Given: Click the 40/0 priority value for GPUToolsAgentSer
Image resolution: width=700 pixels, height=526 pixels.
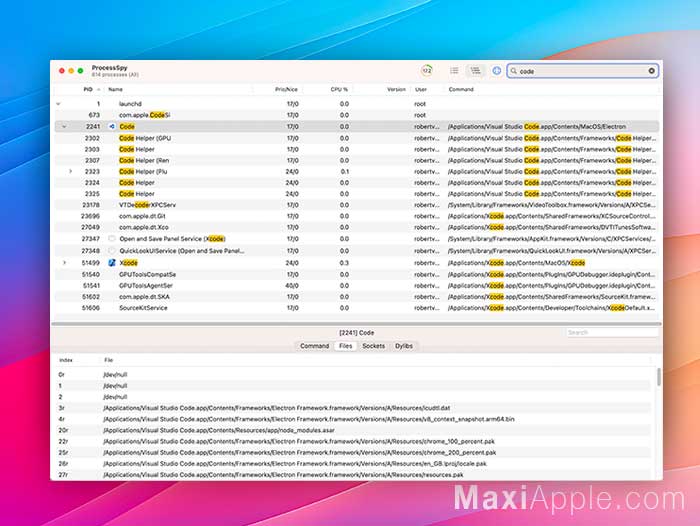Looking at the screenshot, I should pos(292,285).
